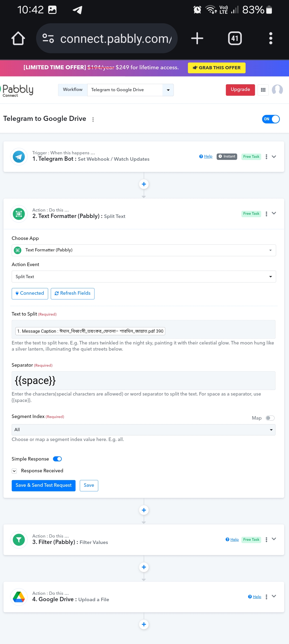The height and width of the screenshot is (644, 289).
Task: Click the Telegram Bot step icon
Action: (x=19, y=156)
